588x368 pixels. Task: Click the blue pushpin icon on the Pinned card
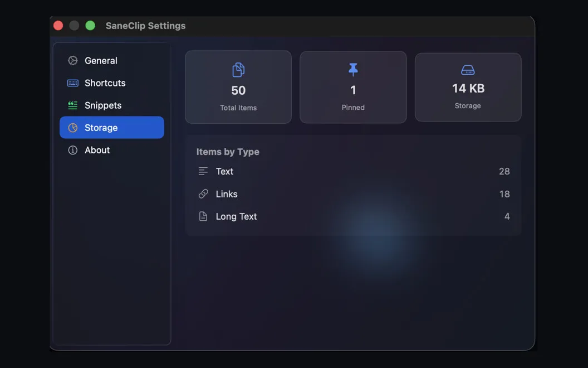tap(353, 70)
